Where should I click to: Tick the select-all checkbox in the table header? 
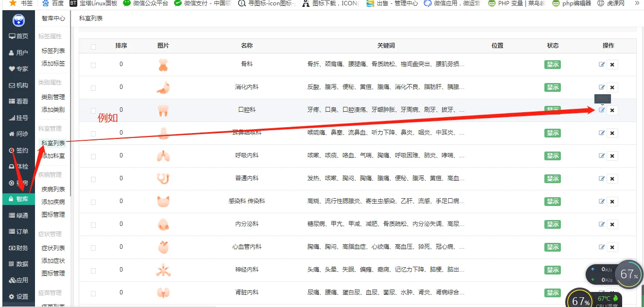pos(93,47)
